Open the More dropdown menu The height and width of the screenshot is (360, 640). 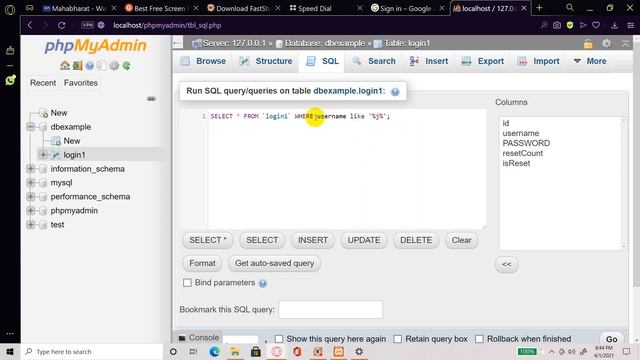[590, 61]
